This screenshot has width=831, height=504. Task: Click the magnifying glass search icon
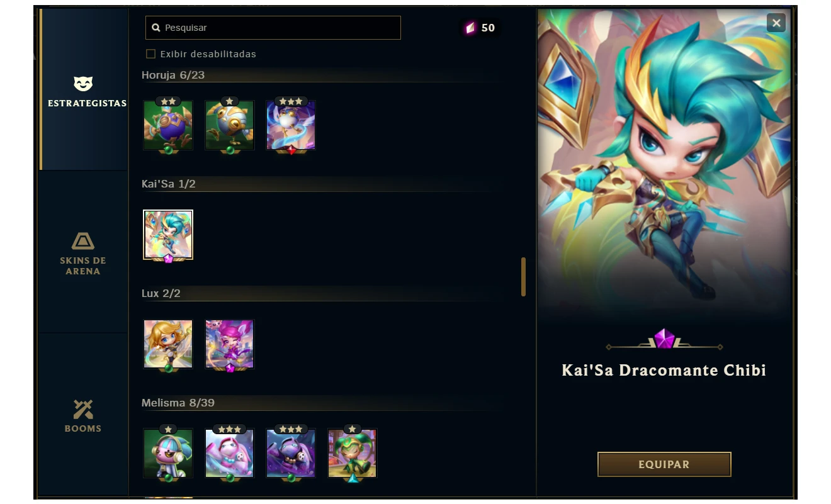(156, 28)
